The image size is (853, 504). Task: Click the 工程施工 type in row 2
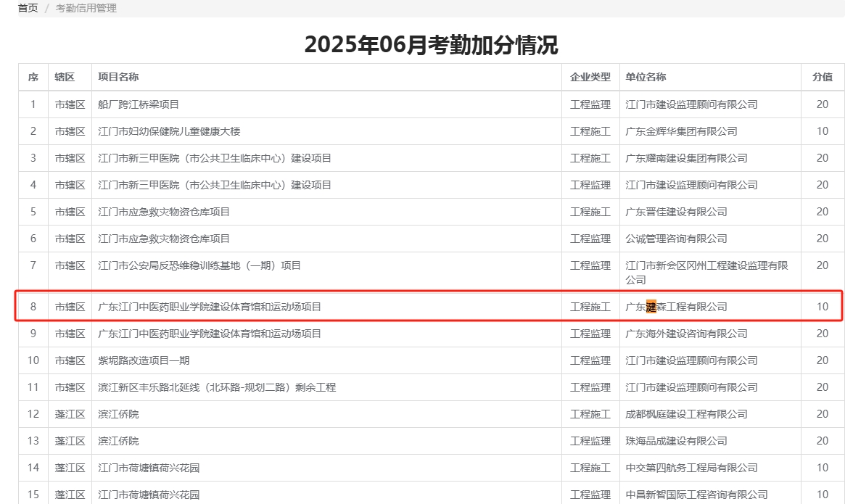[x=590, y=131]
